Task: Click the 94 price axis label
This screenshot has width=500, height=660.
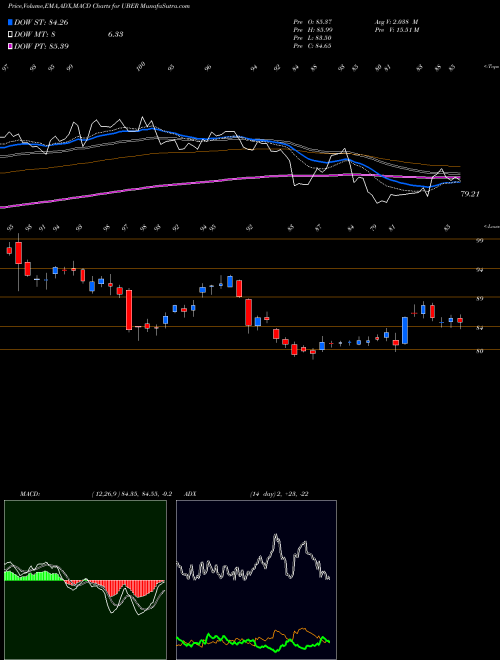Action: tap(479, 270)
